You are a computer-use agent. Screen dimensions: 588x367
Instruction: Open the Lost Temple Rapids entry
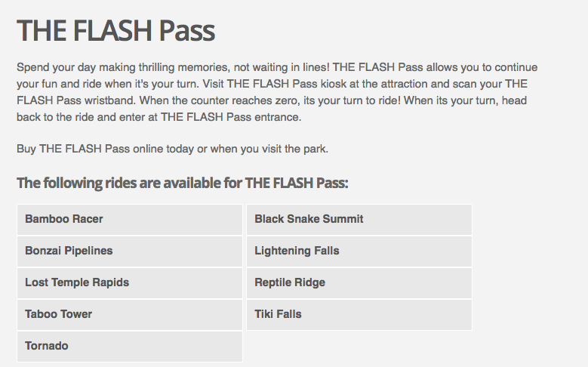coord(130,283)
